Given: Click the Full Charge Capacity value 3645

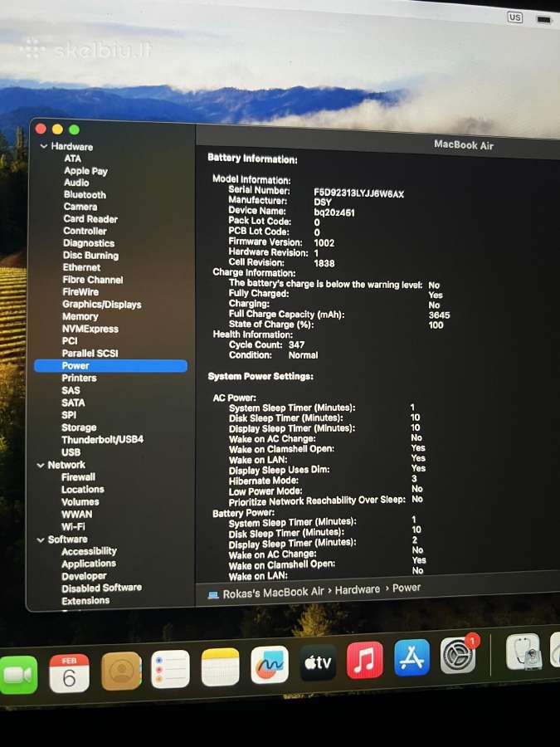Looking at the screenshot, I should [x=439, y=315].
